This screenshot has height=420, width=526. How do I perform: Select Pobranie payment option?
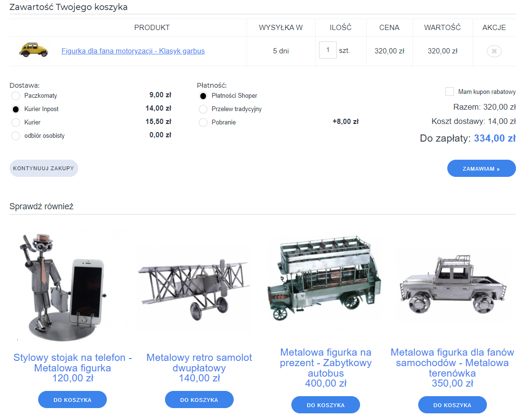(203, 123)
